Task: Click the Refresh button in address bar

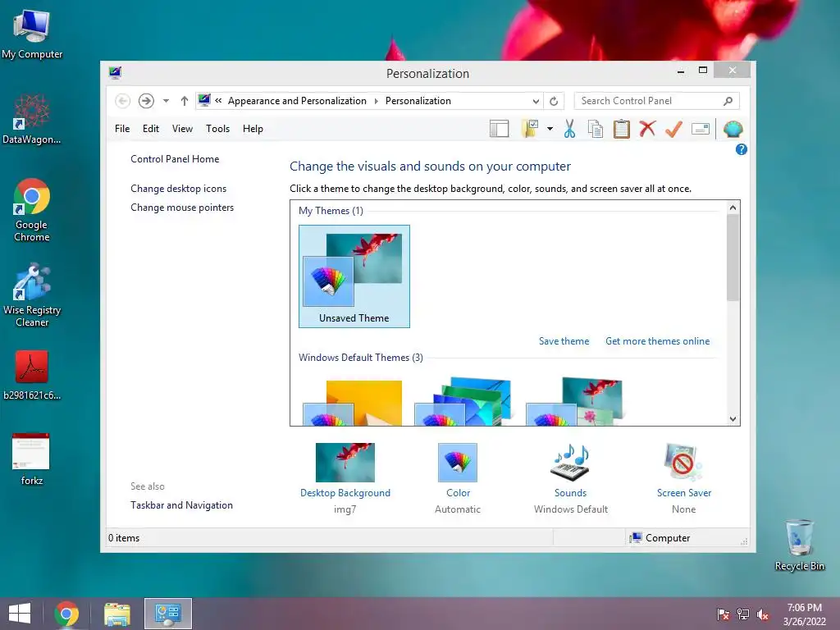Action: click(554, 101)
